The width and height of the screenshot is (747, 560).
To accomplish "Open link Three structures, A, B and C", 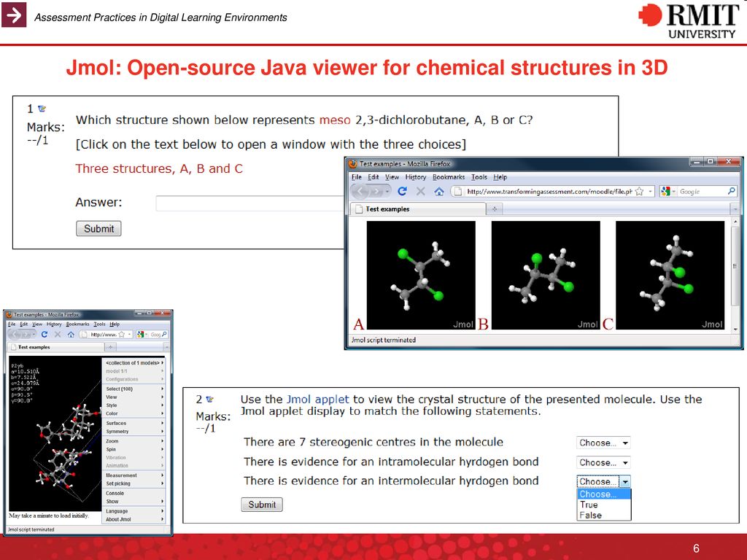I will click(x=159, y=168).
